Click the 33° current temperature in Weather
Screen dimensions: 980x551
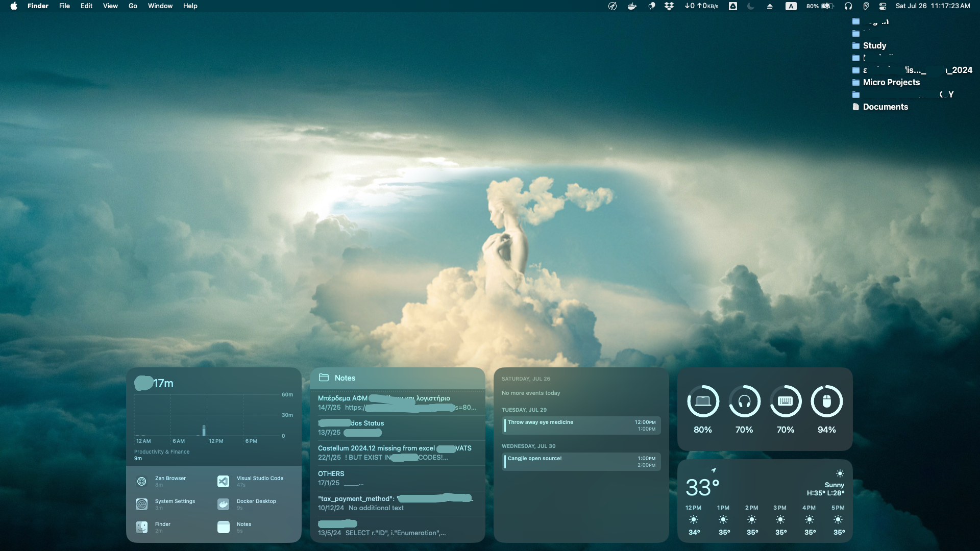pyautogui.click(x=702, y=487)
